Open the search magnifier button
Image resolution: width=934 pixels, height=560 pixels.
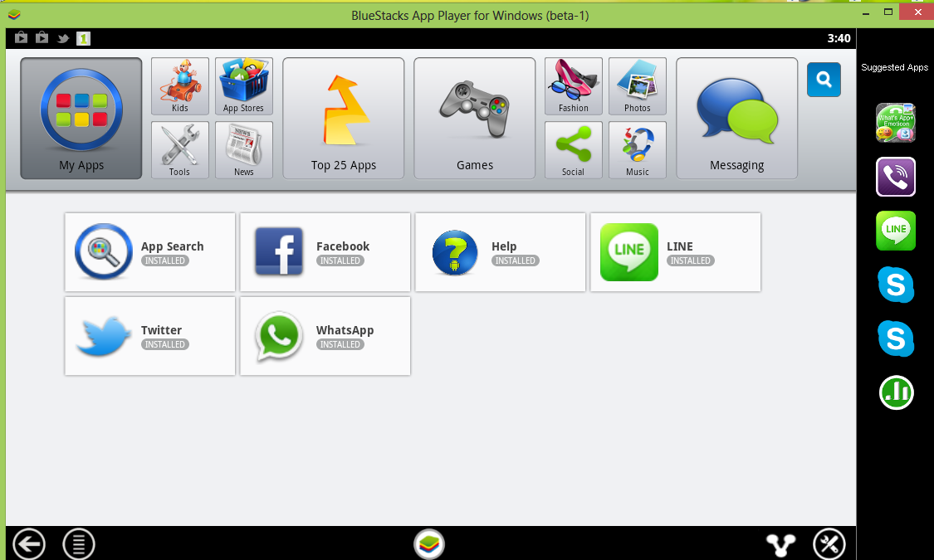(x=824, y=79)
